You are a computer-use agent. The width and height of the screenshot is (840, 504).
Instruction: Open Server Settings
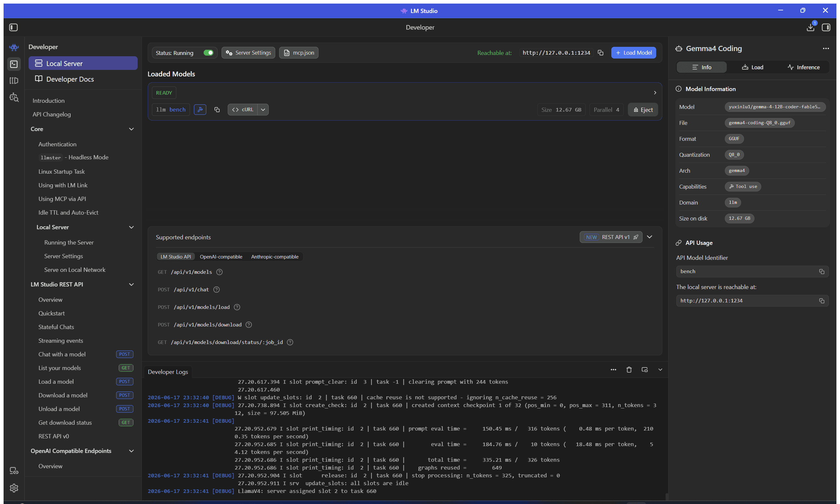(249, 53)
